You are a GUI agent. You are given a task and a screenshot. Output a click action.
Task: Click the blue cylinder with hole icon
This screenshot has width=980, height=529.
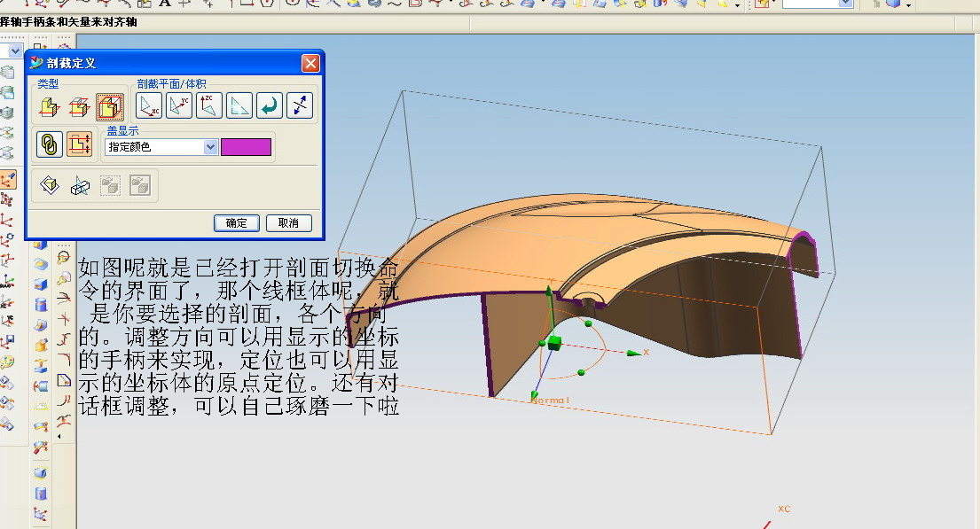[41, 494]
